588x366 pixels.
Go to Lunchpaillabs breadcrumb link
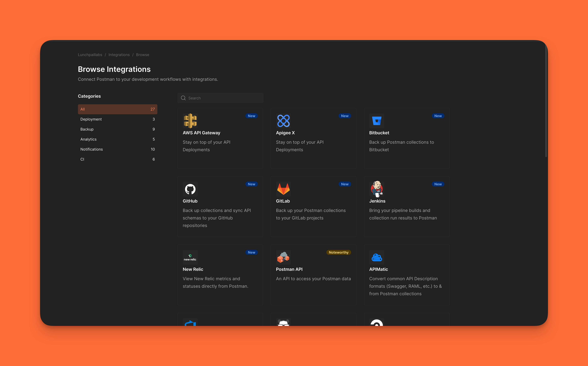tap(90, 55)
